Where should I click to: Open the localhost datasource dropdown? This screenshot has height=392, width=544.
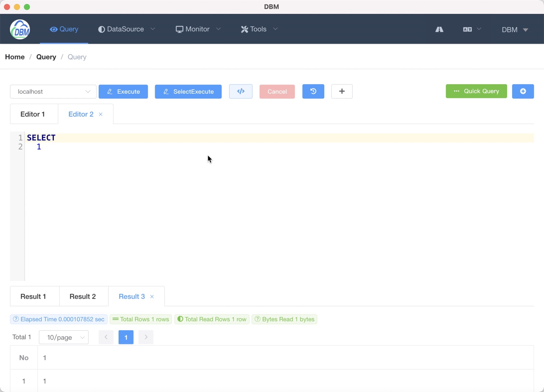(53, 92)
